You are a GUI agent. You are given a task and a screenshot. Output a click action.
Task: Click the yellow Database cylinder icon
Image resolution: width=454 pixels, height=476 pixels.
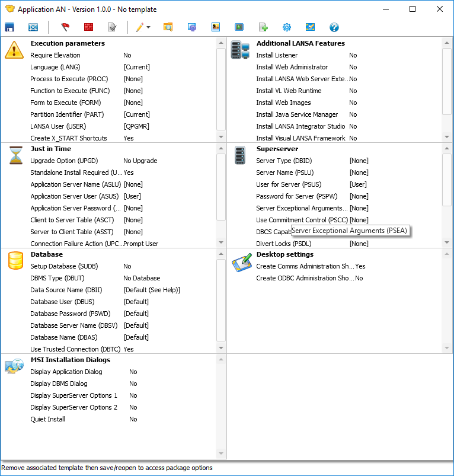[16, 260]
